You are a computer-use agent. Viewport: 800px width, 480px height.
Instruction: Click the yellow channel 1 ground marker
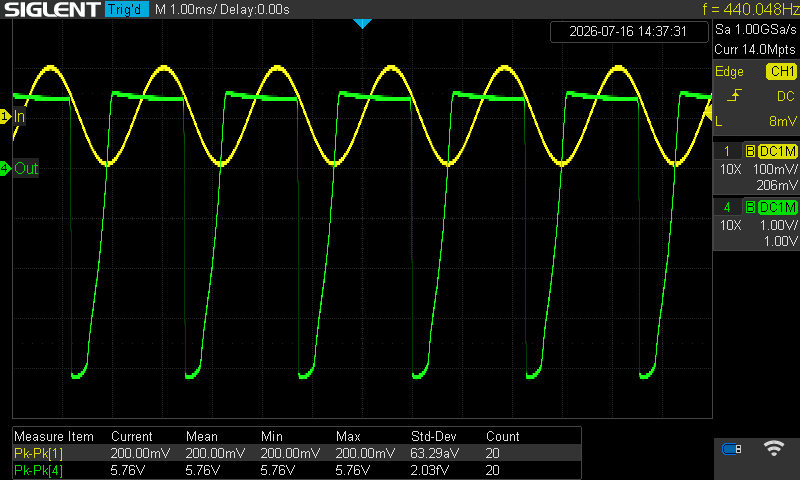click(x=5, y=116)
